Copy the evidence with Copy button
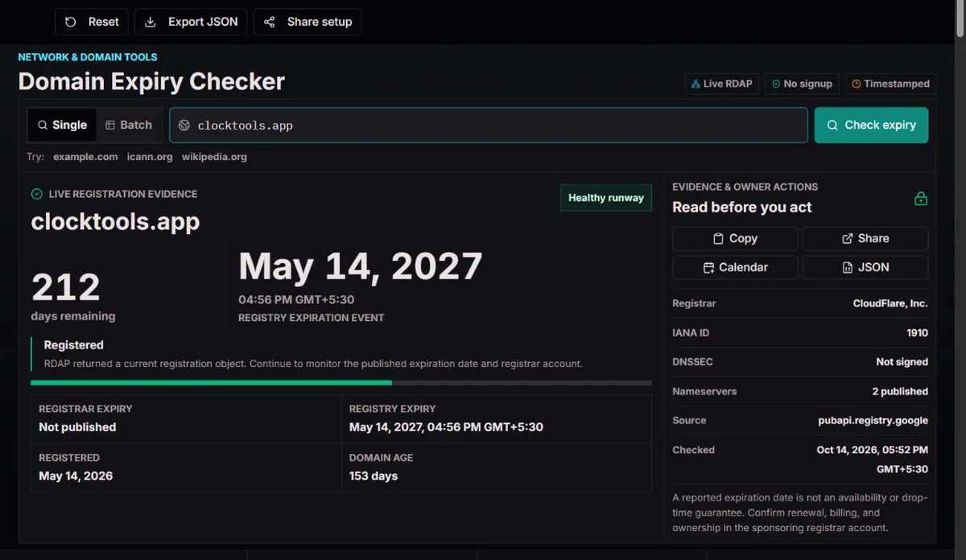Image resolution: width=966 pixels, height=560 pixels. (735, 238)
